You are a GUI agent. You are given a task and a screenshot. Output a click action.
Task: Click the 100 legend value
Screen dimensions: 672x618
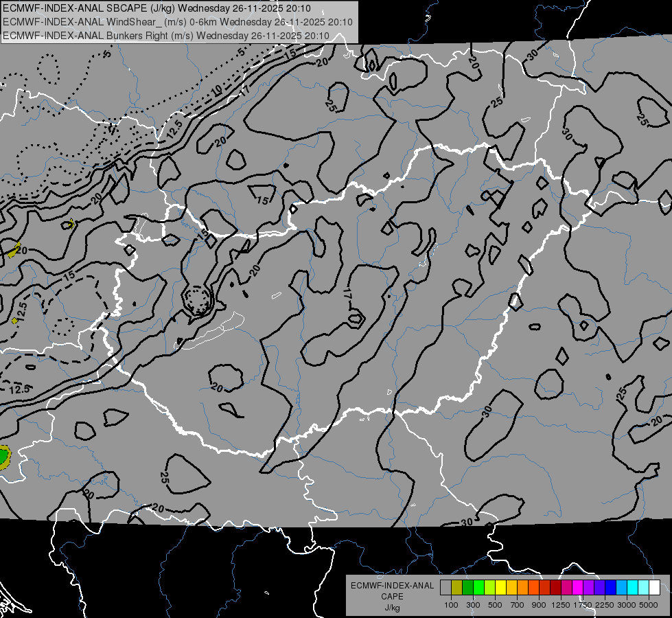451,605
